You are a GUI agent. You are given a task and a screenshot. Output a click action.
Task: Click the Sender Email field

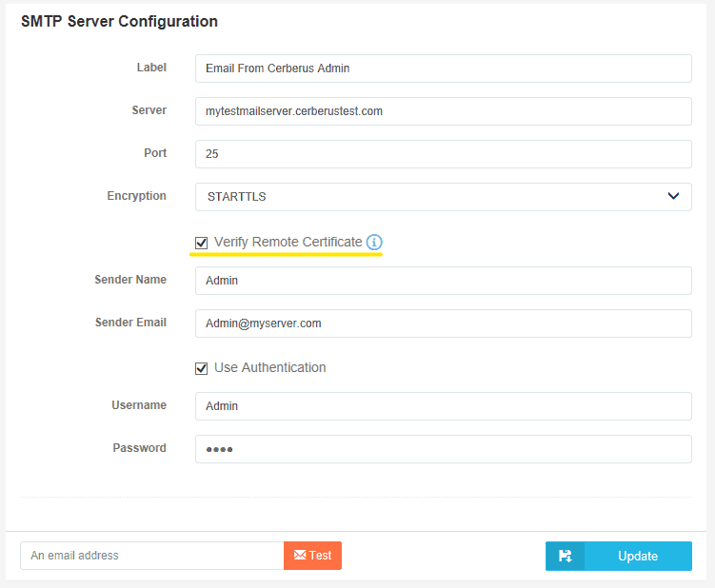444,323
